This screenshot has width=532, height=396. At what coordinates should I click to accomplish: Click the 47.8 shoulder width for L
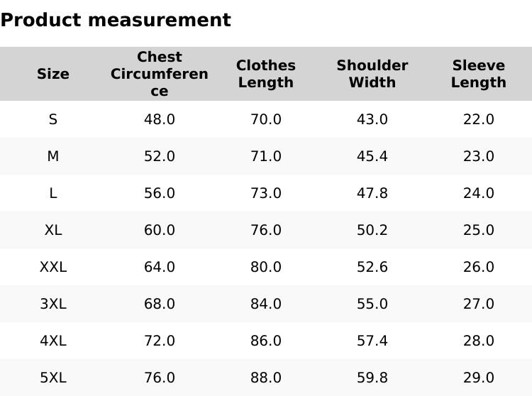pyautogui.click(x=372, y=193)
